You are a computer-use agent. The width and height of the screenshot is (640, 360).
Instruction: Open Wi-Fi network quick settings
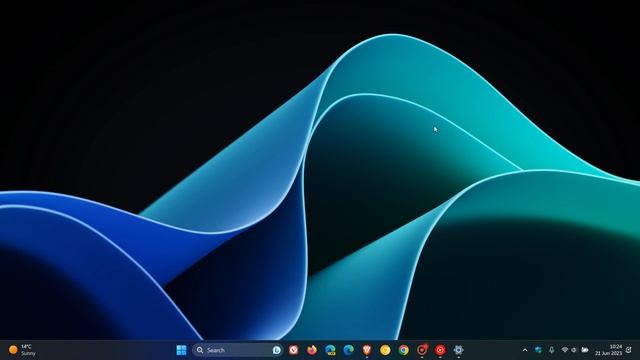pos(565,350)
